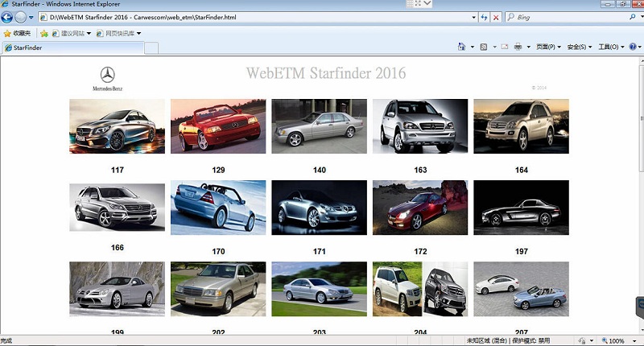Select the silver sedan on road thumbnail
The height and width of the screenshot is (346, 644).
319,289
